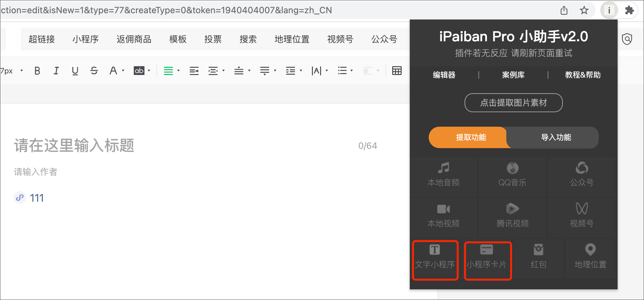Apply strikethrough text formatting

point(94,71)
